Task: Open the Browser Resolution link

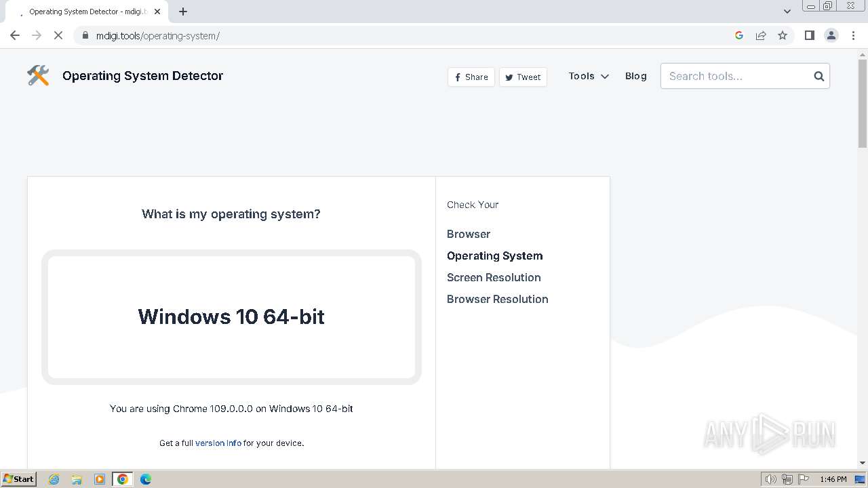Action: pos(498,299)
